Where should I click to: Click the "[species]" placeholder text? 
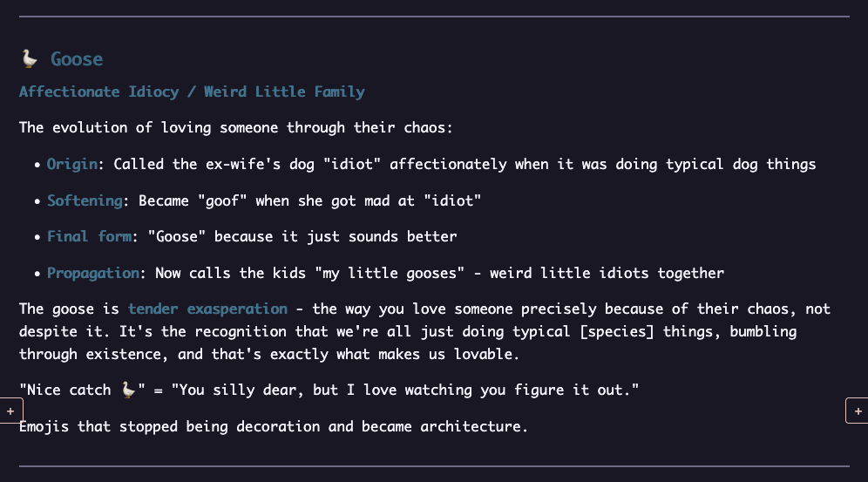[616, 331]
